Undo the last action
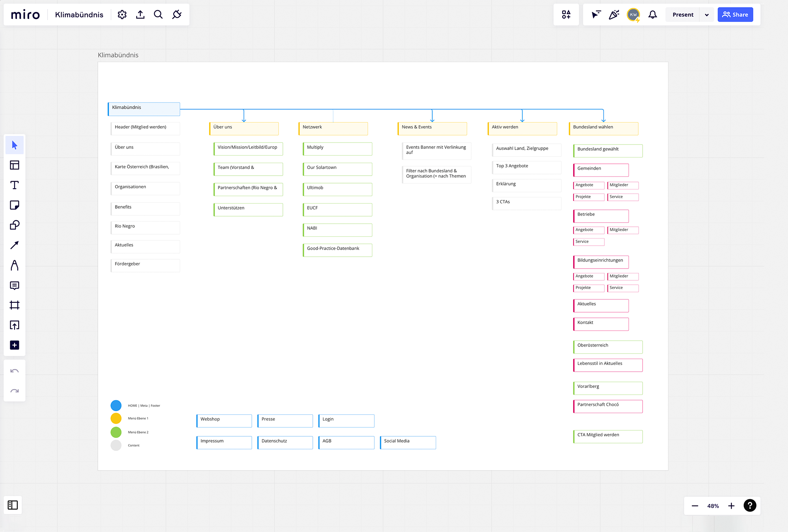Viewport: 788px width, 532px height. (15, 370)
